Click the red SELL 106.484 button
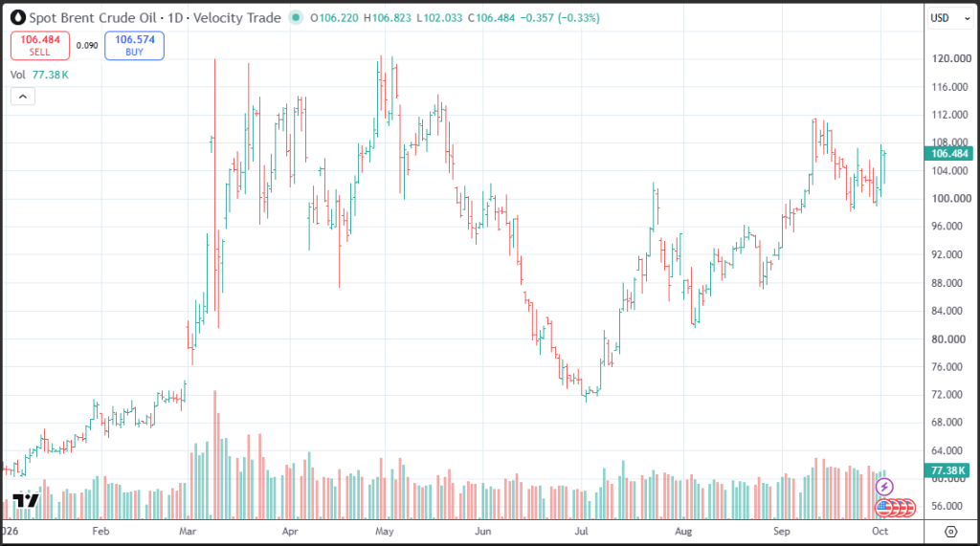The height and width of the screenshot is (546, 980). pyautogui.click(x=40, y=46)
